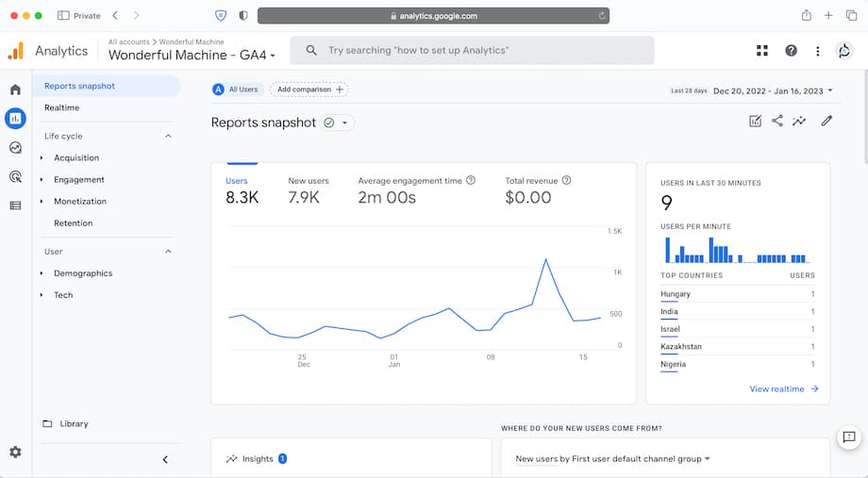Open the Insights card heading

point(258,458)
